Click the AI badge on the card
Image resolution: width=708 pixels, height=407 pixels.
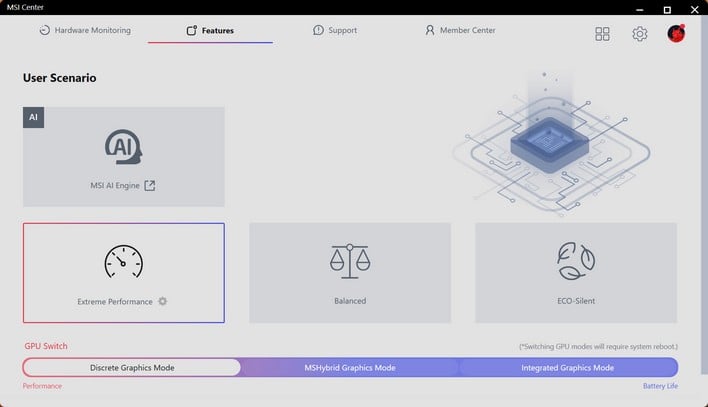[33, 117]
